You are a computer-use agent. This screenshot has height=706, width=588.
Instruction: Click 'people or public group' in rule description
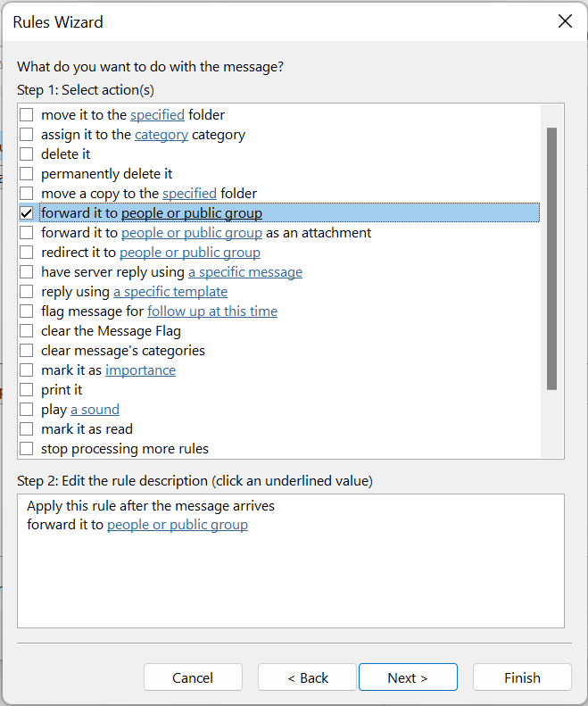click(178, 525)
